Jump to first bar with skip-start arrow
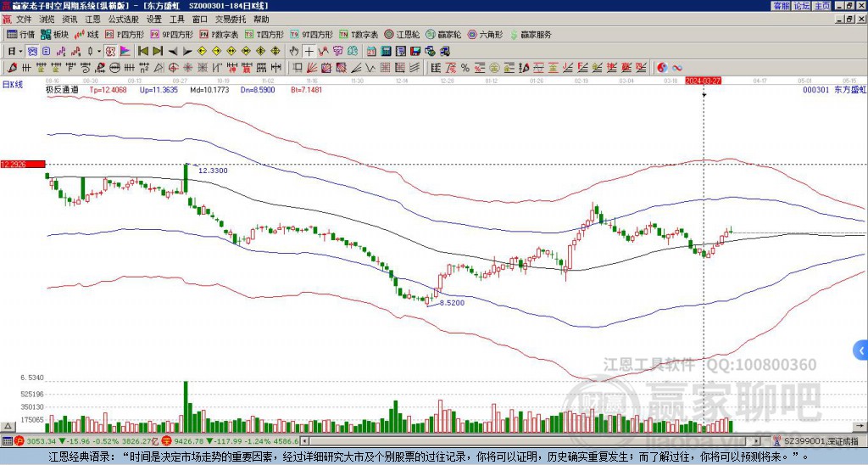 [x=142, y=51]
